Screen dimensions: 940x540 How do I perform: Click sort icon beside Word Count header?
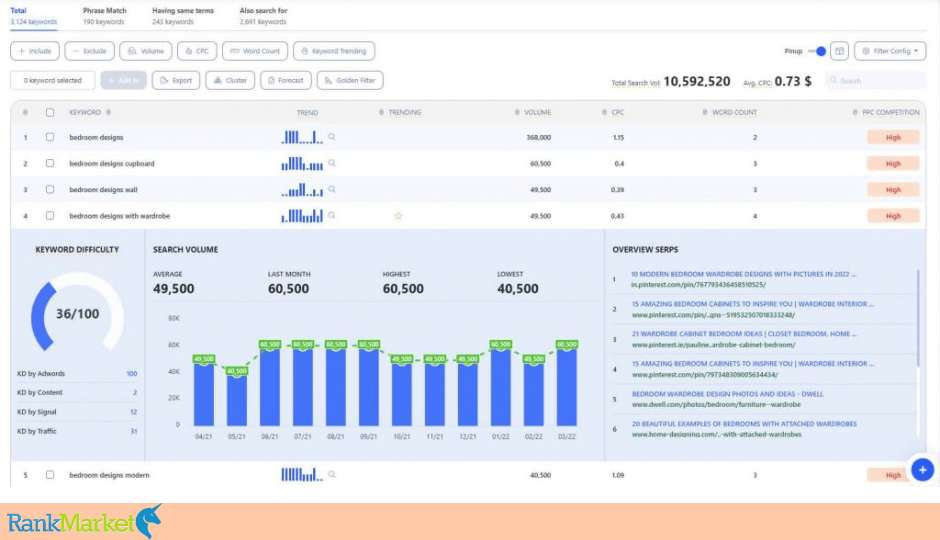704,112
